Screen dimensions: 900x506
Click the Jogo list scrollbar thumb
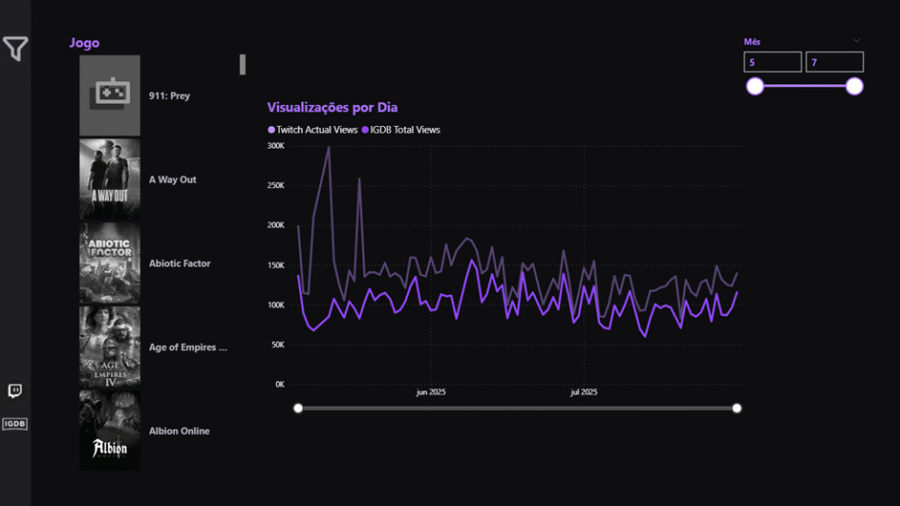pos(242,65)
